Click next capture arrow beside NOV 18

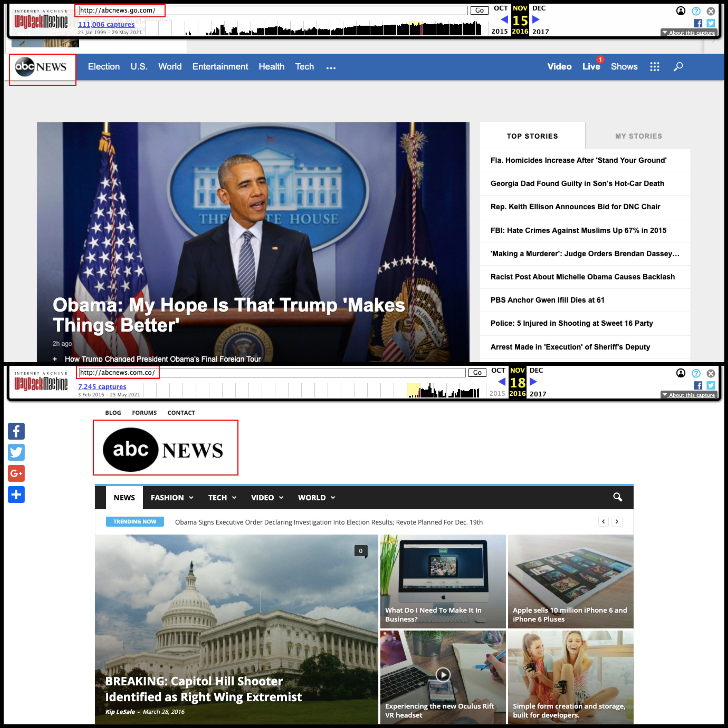[533, 381]
